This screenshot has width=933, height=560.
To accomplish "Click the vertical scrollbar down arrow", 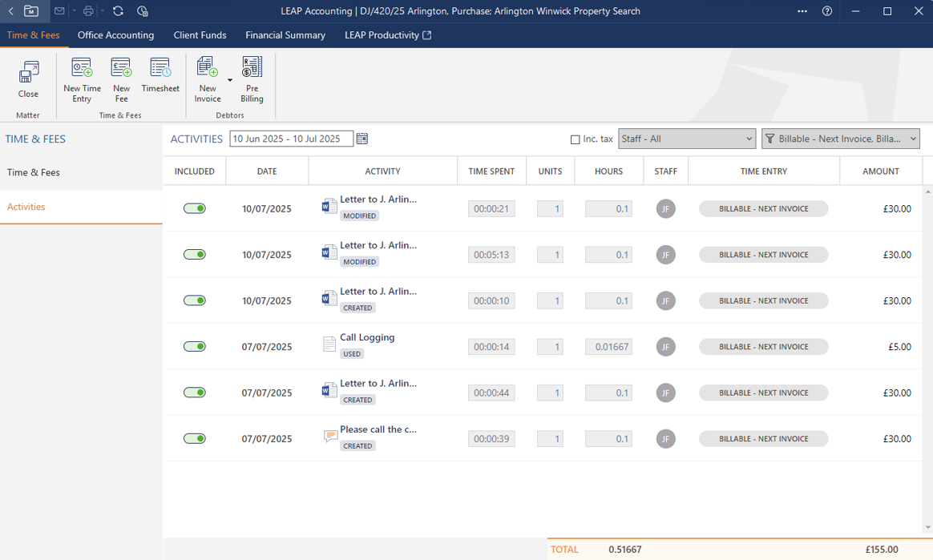I will [928, 527].
